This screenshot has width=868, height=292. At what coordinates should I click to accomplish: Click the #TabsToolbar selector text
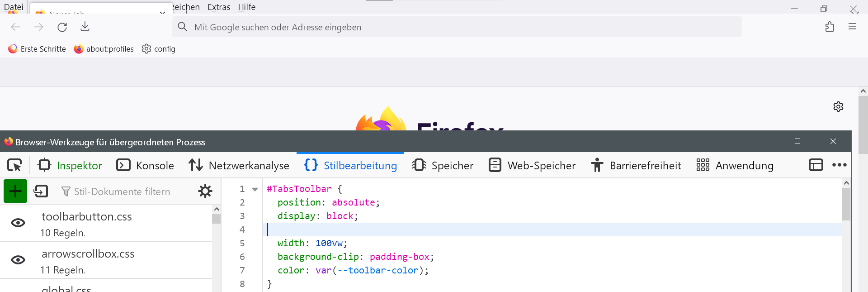pyautogui.click(x=299, y=189)
